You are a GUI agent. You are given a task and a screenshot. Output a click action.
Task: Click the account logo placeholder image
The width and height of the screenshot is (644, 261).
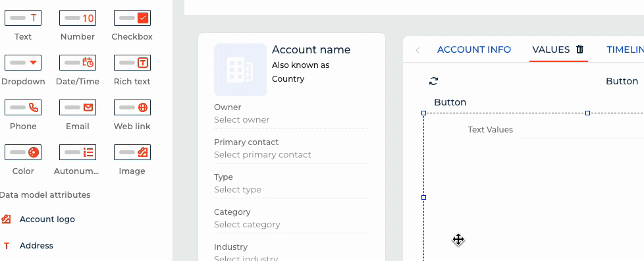coord(240,70)
